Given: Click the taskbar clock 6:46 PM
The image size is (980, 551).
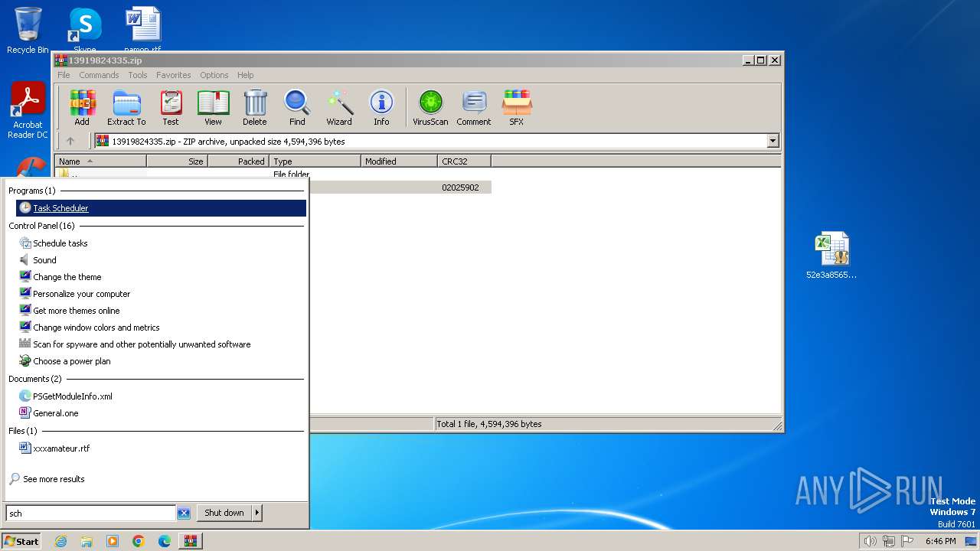Looking at the screenshot, I should click(x=940, y=541).
